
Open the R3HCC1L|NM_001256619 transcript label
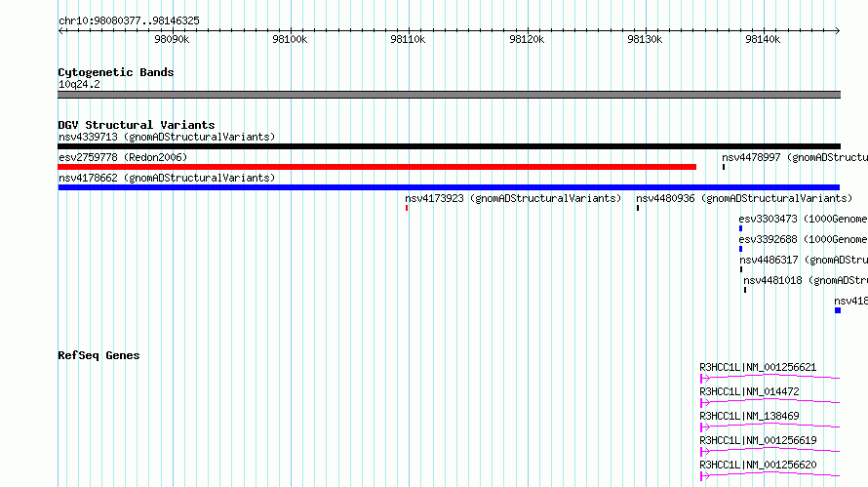(758, 440)
